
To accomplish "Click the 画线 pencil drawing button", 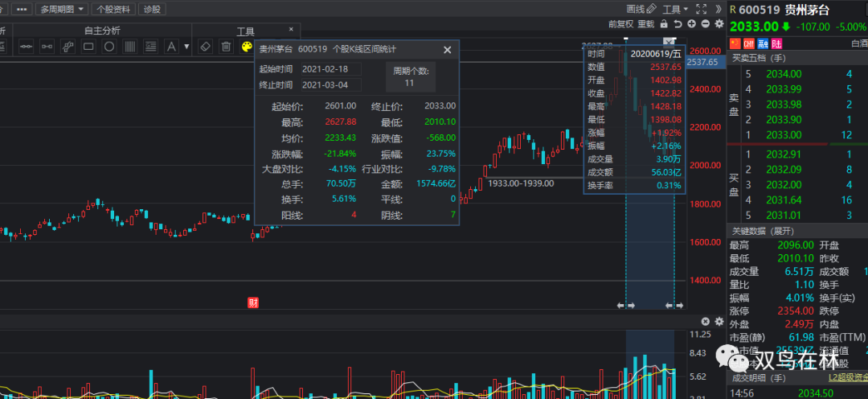I will [641, 9].
